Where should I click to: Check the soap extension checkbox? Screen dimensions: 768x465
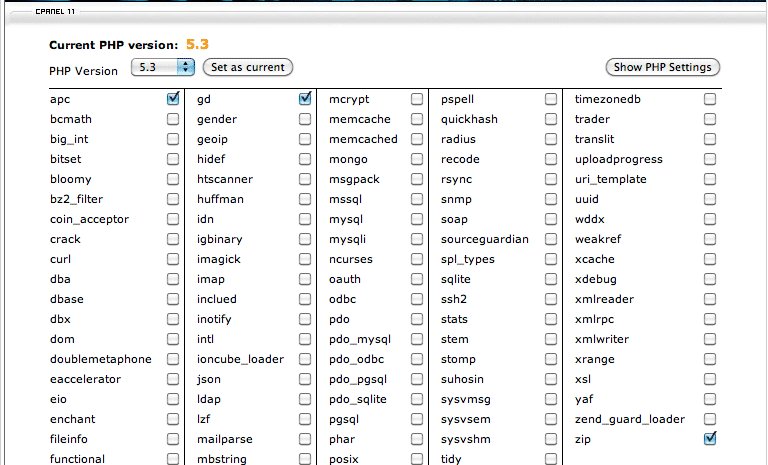pos(551,219)
